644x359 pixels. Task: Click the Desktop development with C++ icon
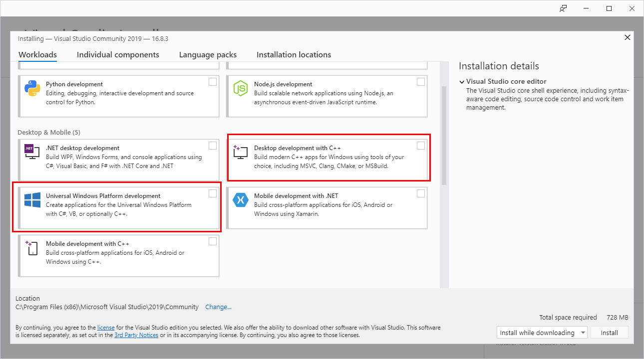click(x=240, y=152)
